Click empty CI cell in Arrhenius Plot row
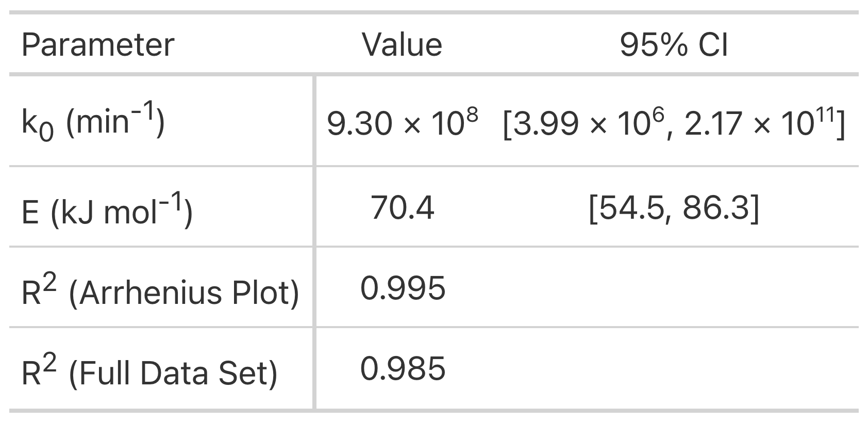Image resolution: width=868 pixels, height=421 pixels. point(674,287)
